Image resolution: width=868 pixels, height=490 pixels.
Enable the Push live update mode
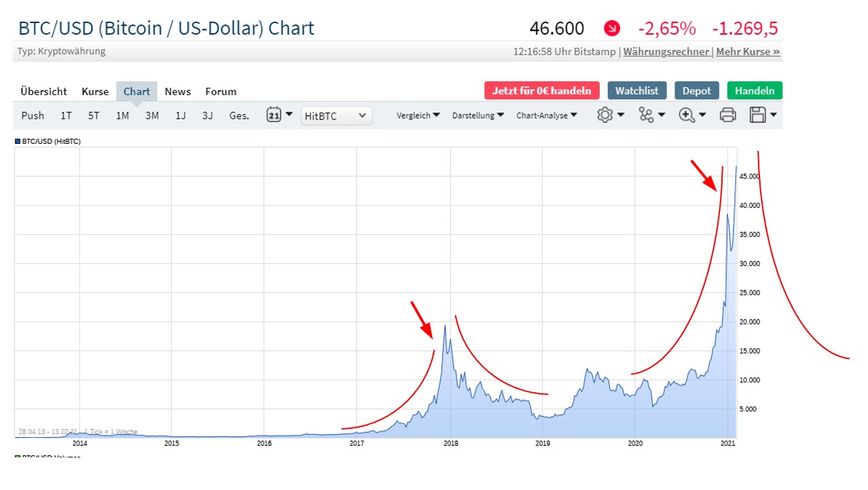[32, 115]
